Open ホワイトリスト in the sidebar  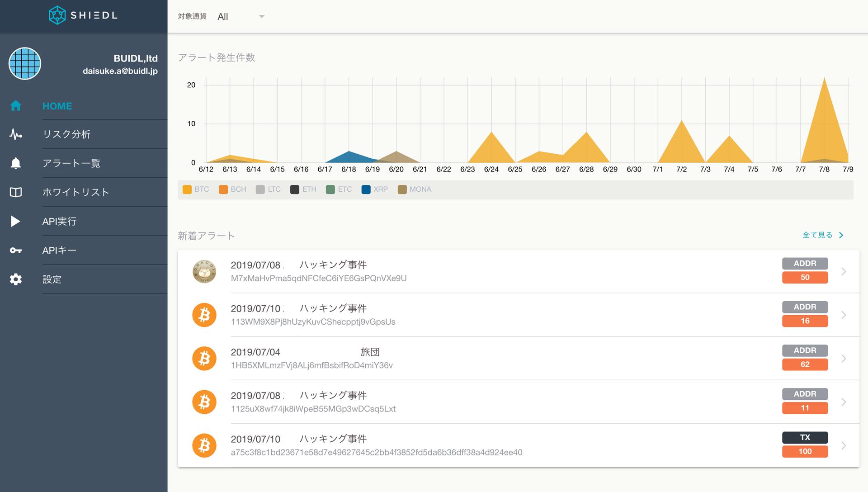tap(76, 192)
